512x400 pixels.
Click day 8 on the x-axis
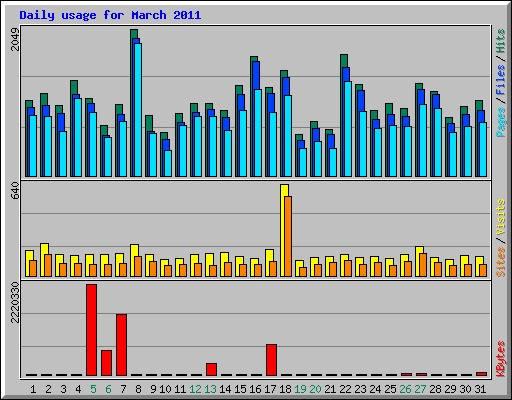(x=138, y=389)
